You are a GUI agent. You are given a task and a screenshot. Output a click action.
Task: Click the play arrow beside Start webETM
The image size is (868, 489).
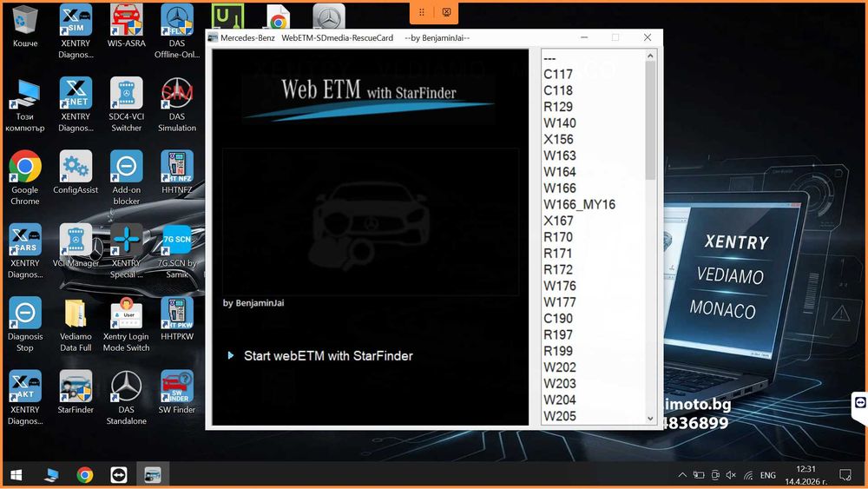click(x=231, y=355)
